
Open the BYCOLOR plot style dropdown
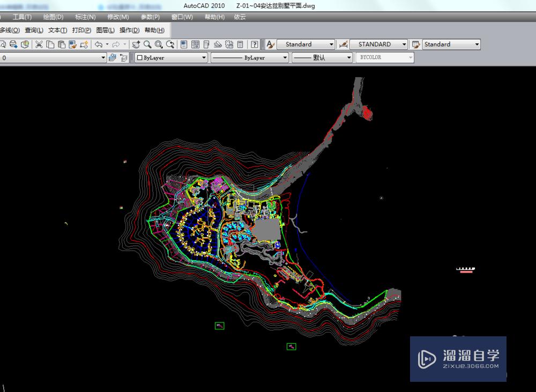(x=385, y=58)
